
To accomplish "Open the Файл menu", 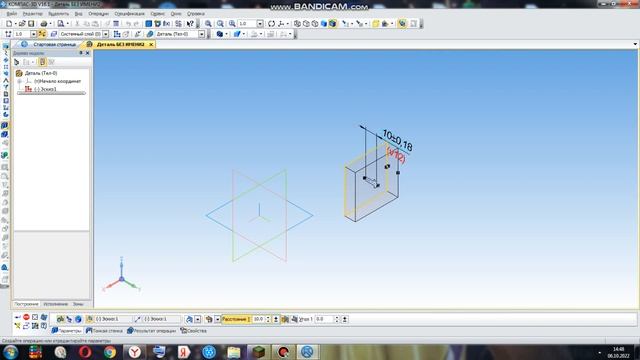I will click(x=12, y=13).
